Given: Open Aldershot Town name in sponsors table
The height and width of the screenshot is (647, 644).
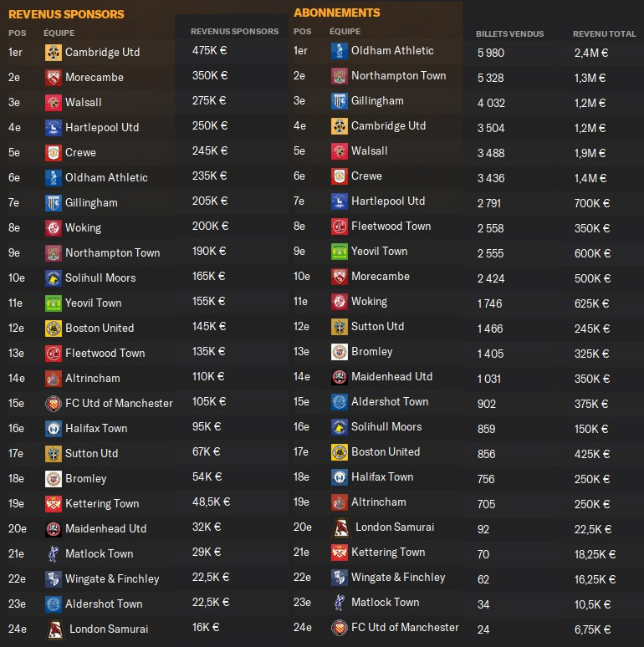Looking at the screenshot, I should pos(104,604).
